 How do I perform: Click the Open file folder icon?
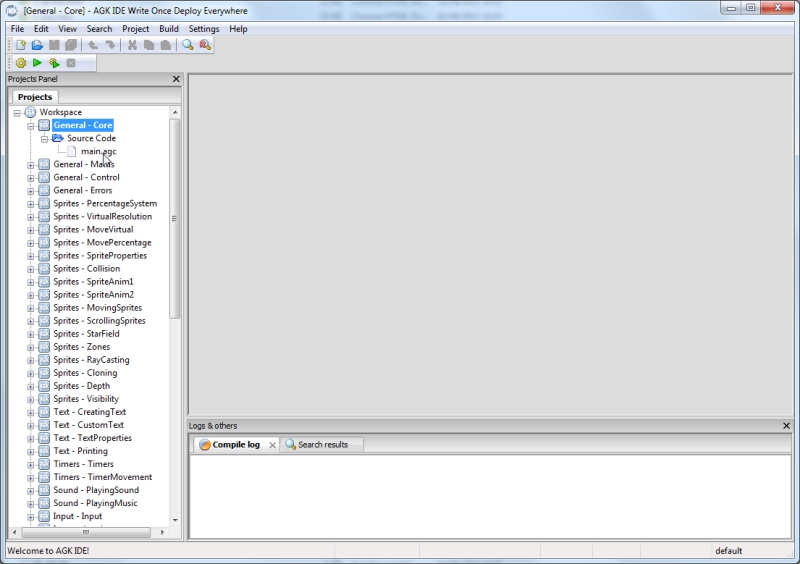37,45
